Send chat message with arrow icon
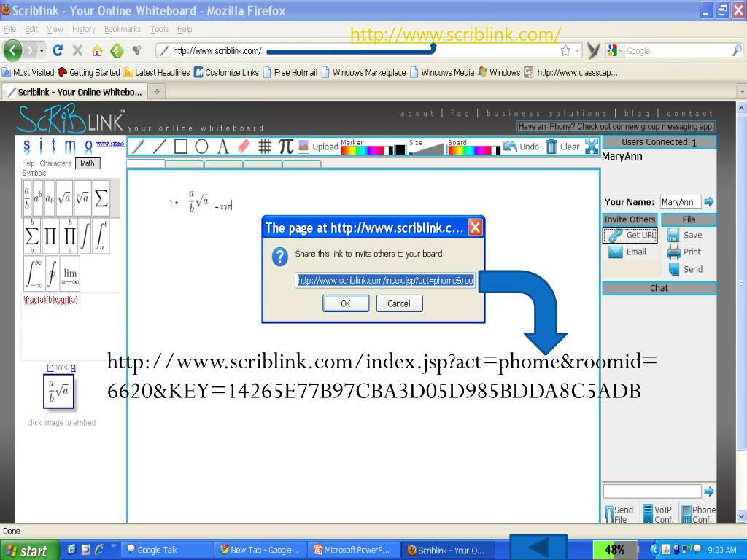The height and width of the screenshot is (560, 747). (709, 491)
